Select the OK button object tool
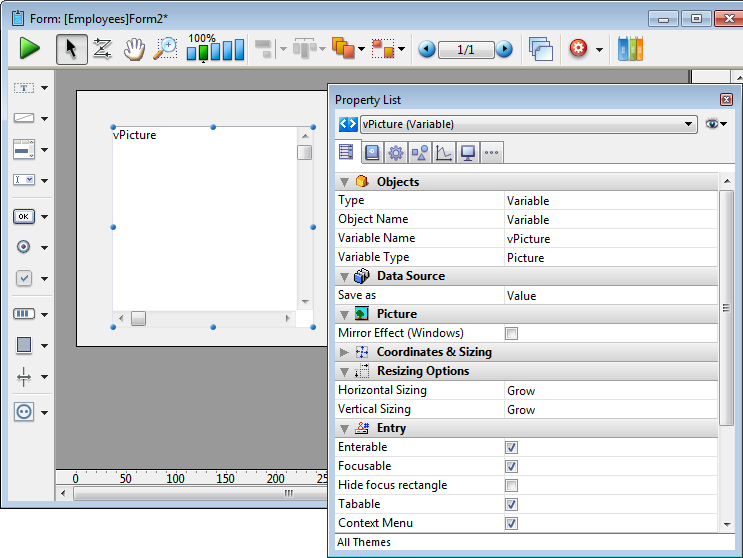This screenshot has width=743, height=558. tap(24, 216)
